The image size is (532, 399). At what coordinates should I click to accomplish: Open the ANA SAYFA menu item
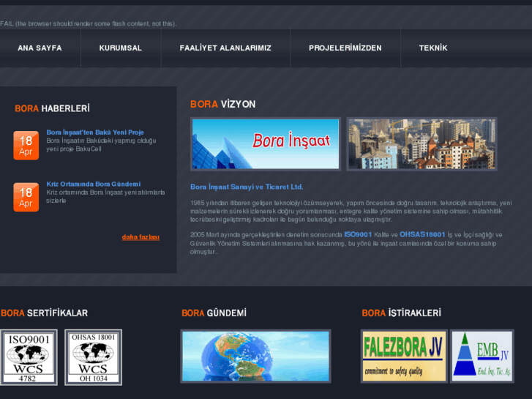[x=40, y=48]
